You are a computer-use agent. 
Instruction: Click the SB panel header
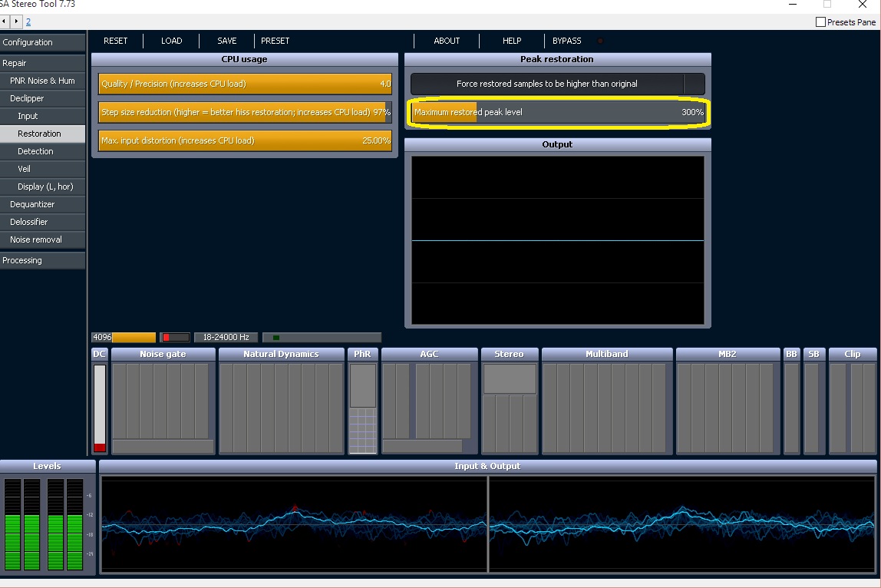(x=813, y=354)
